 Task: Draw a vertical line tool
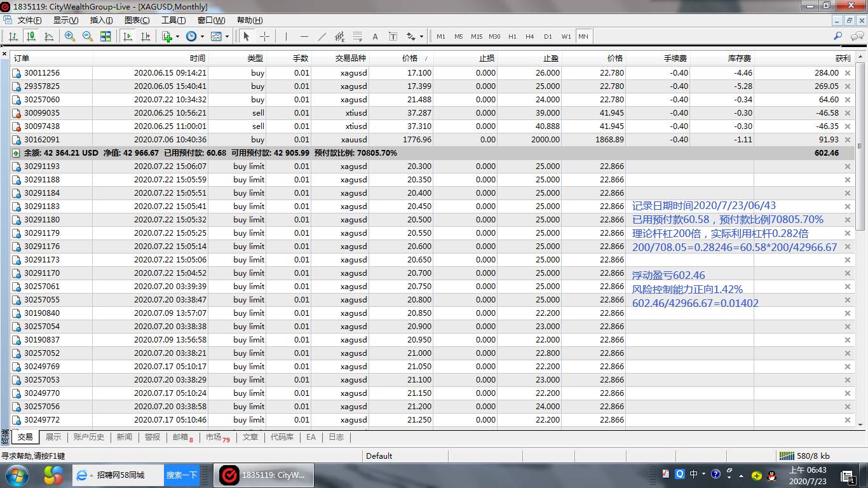tap(287, 36)
